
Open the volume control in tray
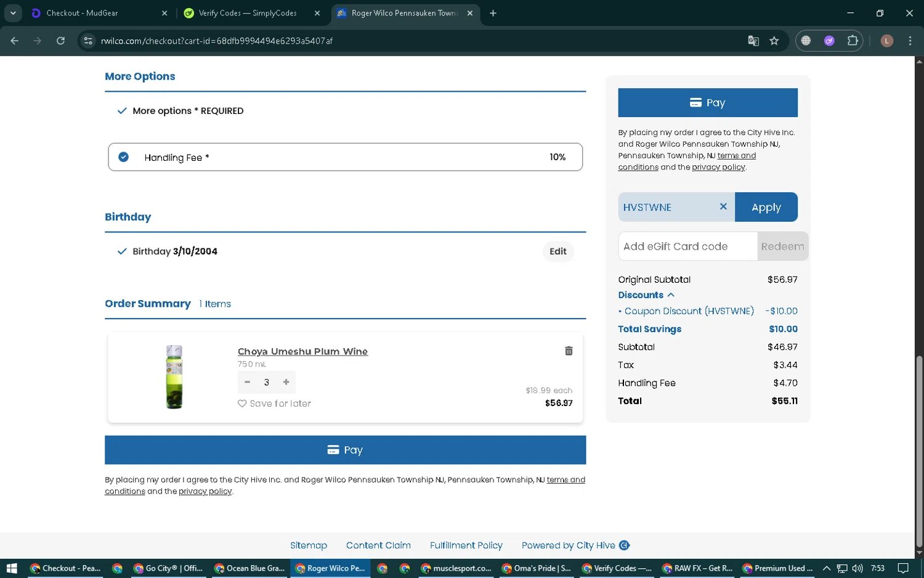tap(857, 568)
